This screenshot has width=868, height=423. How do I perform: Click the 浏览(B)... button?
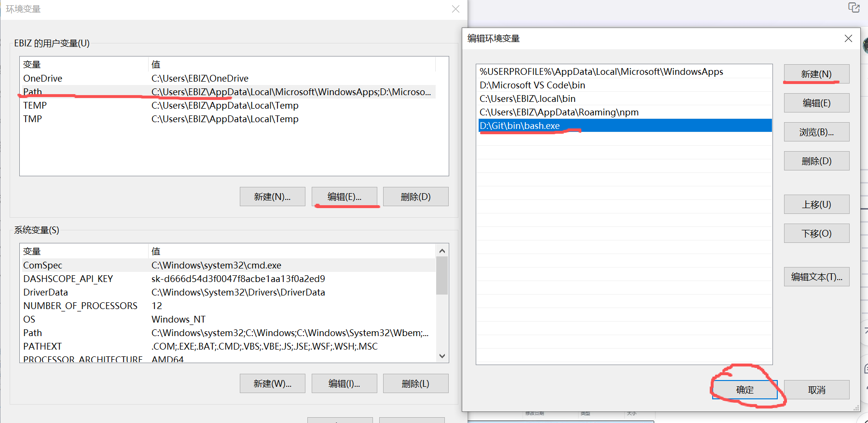tap(816, 132)
